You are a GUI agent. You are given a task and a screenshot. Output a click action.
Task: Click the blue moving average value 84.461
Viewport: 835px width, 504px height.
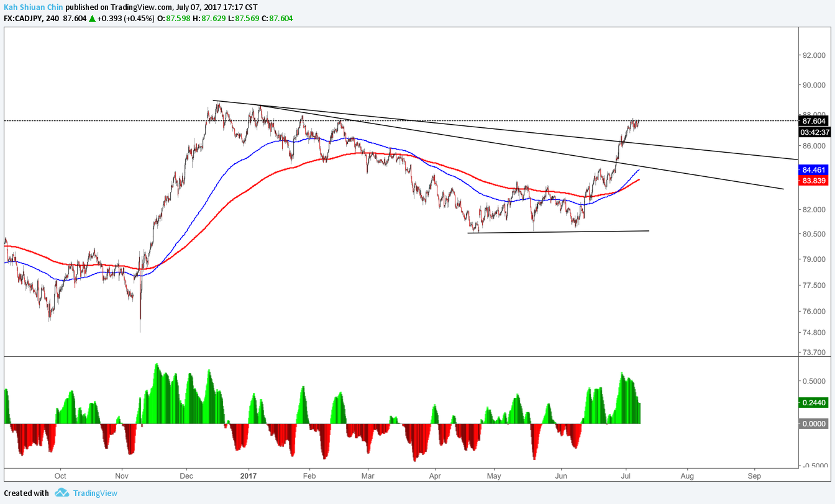813,169
